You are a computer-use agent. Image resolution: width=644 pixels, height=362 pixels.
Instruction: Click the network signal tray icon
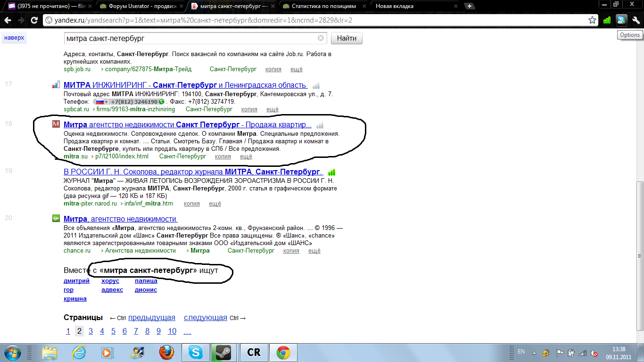(x=583, y=353)
